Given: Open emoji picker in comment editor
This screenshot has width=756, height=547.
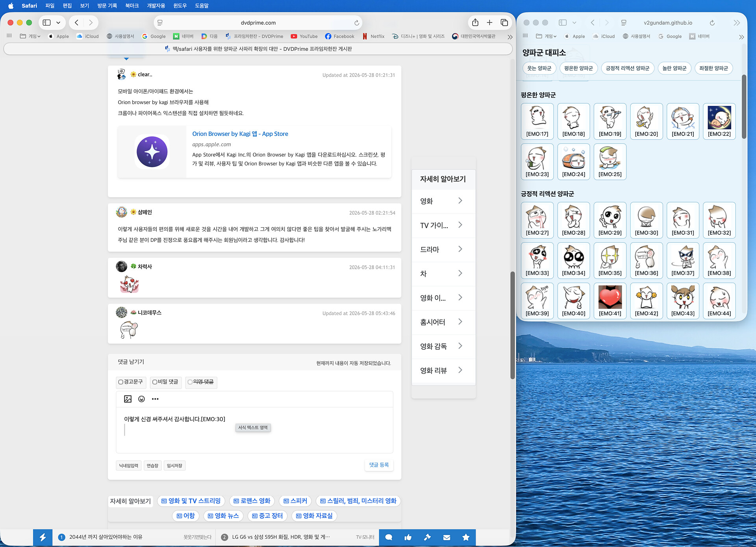Looking at the screenshot, I should 141,399.
